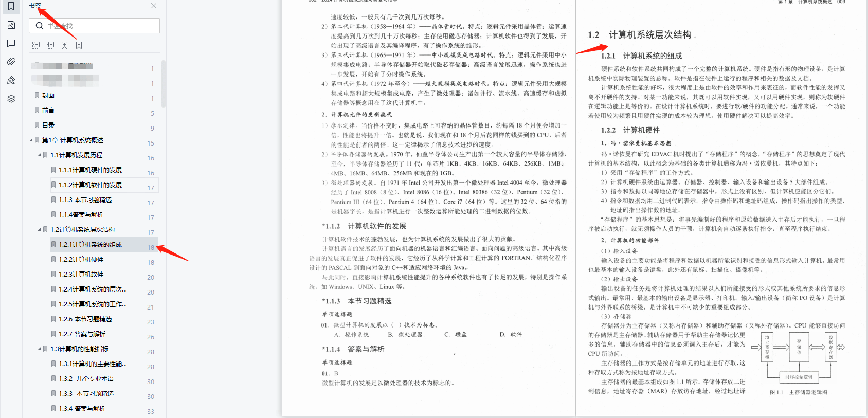The width and height of the screenshot is (868, 418).
Task: Click heading *1.1.2 计算机软件的发展 on page
Action: (364, 226)
